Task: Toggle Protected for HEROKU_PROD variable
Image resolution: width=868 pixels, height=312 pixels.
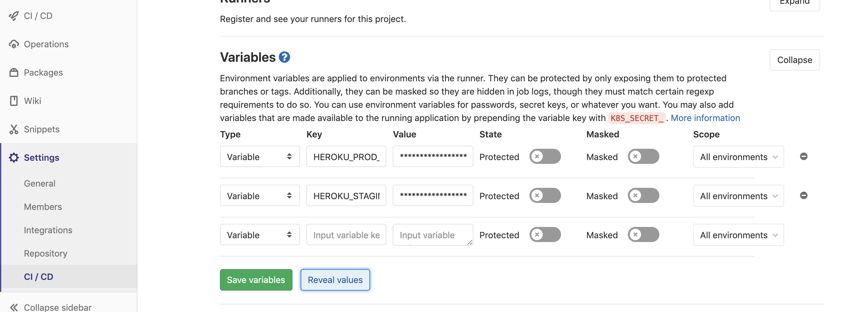Action: click(x=545, y=156)
